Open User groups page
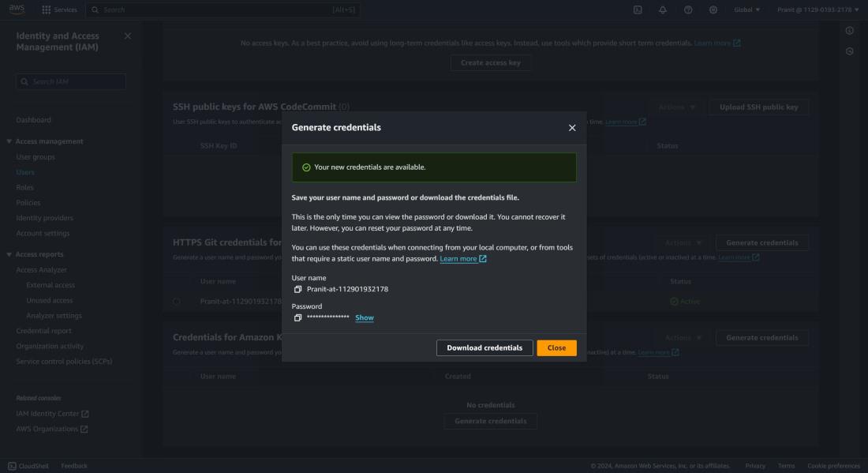Screen dimensions: 868x473 click(x=36, y=156)
